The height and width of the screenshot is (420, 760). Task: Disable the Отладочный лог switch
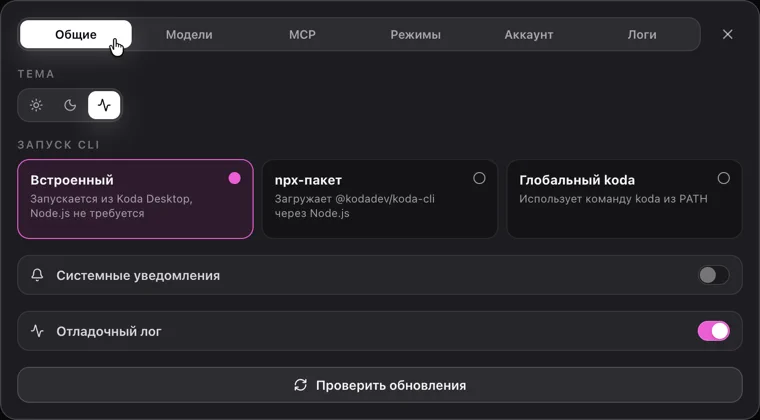(713, 331)
